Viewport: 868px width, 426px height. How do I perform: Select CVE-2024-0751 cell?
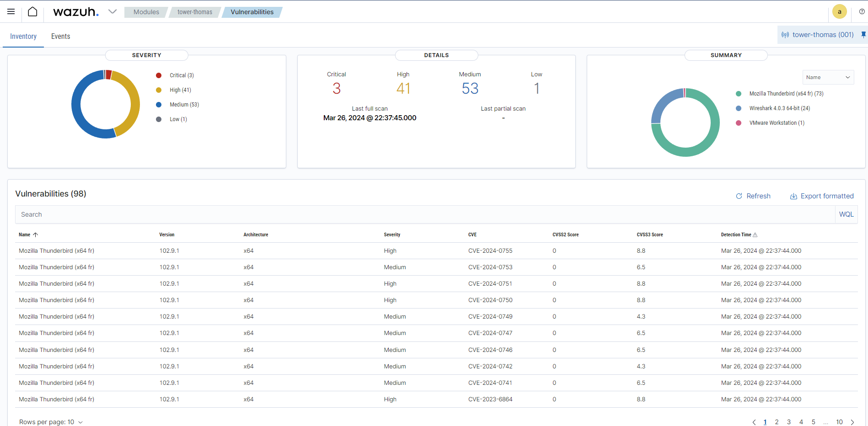pyautogui.click(x=490, y=284)
